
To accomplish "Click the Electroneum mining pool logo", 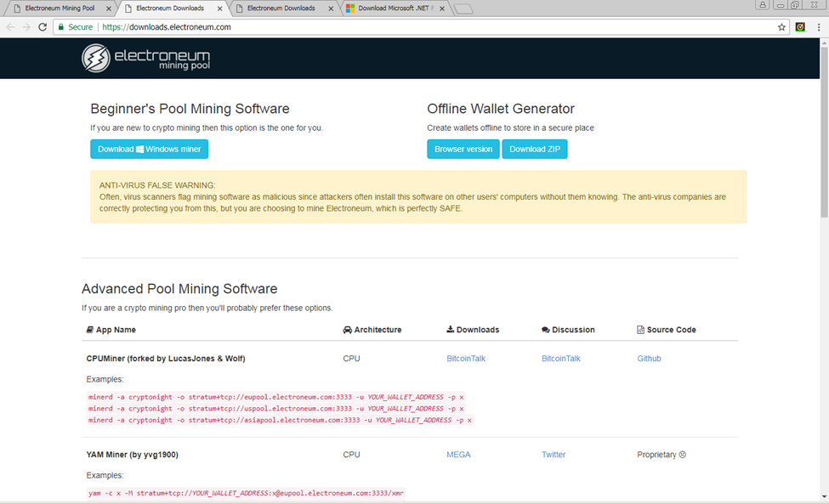I will (x=145, y=58).
